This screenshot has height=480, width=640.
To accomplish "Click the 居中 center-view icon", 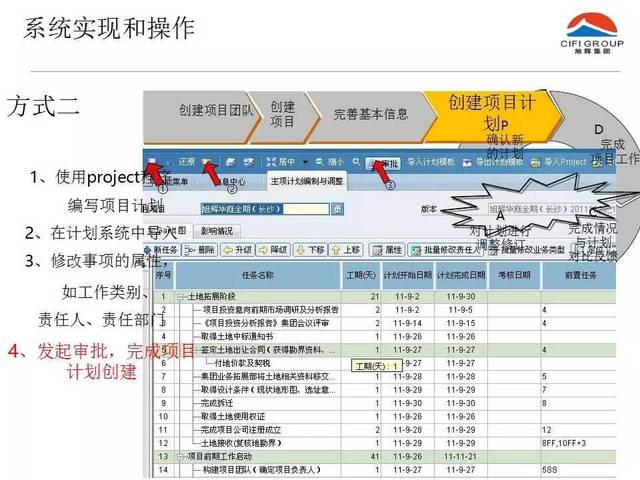I will point(271,162).
